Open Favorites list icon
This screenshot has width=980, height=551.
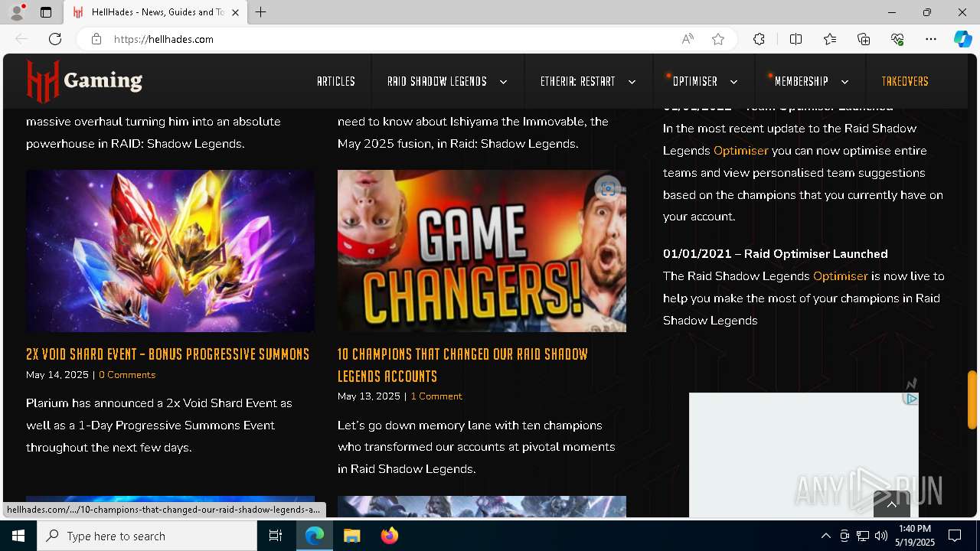tap(830, 39)
